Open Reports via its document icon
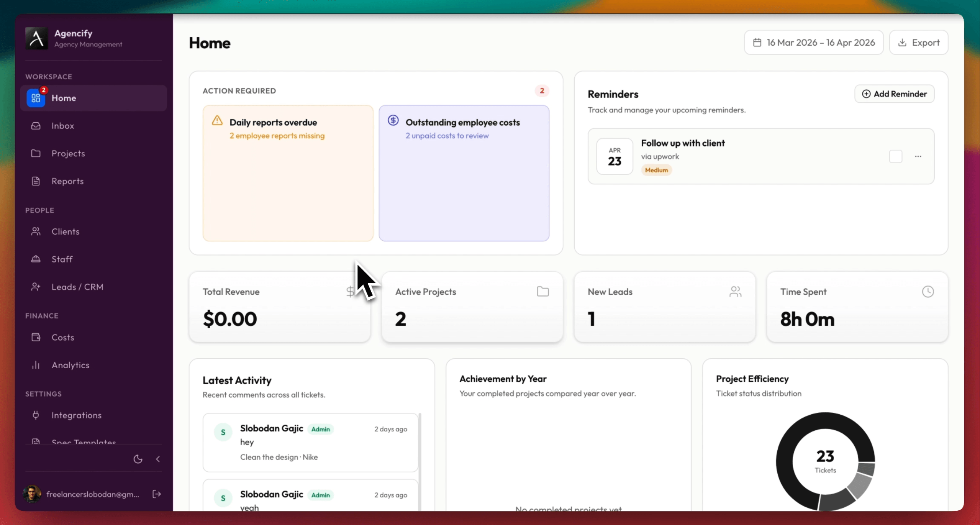The height and width of the screenshot is (525, 980). (36, 181)
